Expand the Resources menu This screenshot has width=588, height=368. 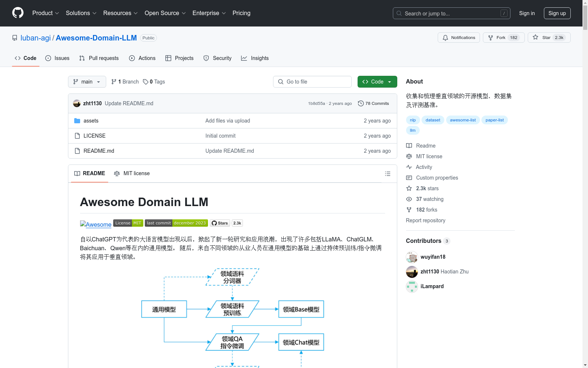(x=121, y=13)
